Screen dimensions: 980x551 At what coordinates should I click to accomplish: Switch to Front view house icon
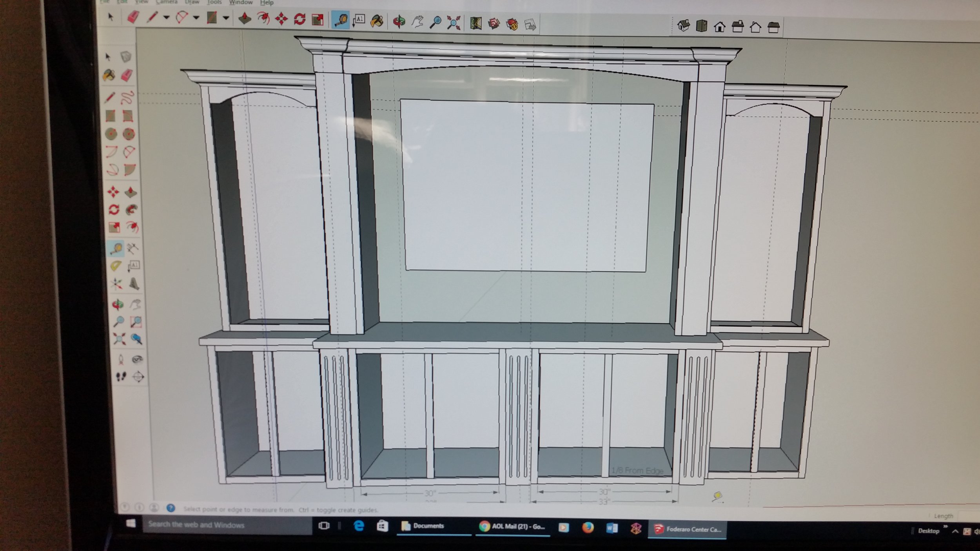click(720, 27)
